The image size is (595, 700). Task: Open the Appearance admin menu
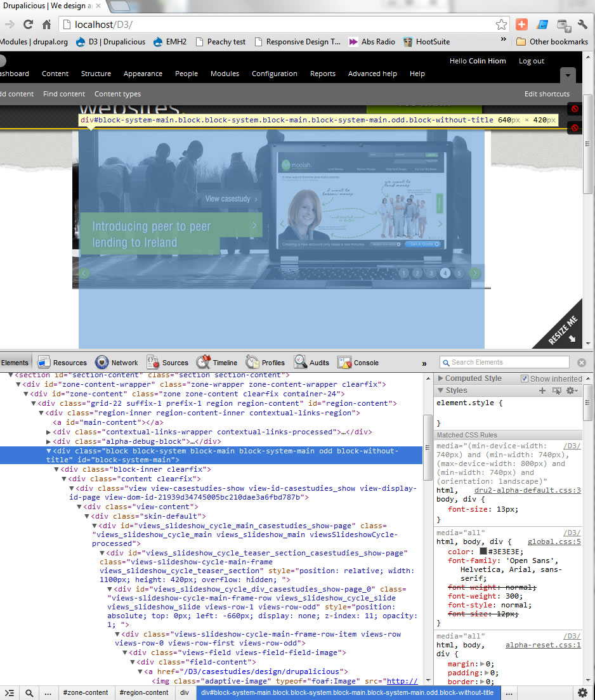tap(143, 74)
